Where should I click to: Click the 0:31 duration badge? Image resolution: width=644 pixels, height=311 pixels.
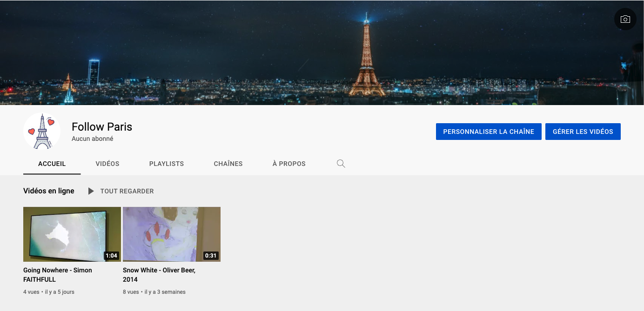point(211,256)
